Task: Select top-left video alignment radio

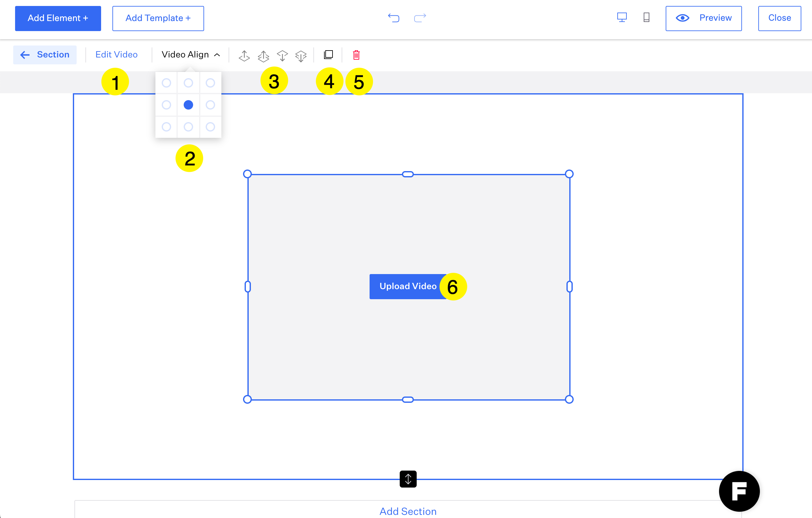Action: click(x=166, y=83)
